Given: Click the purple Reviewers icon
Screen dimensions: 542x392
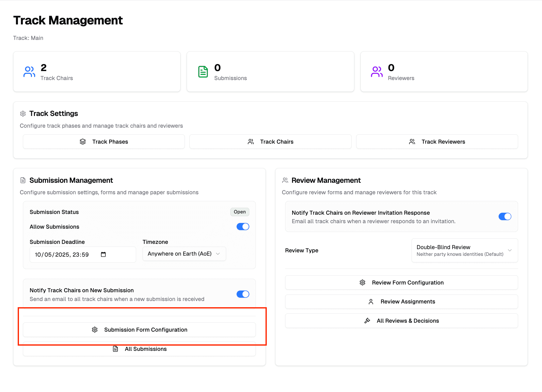Looking at the screenshot, I should [376, 72].
